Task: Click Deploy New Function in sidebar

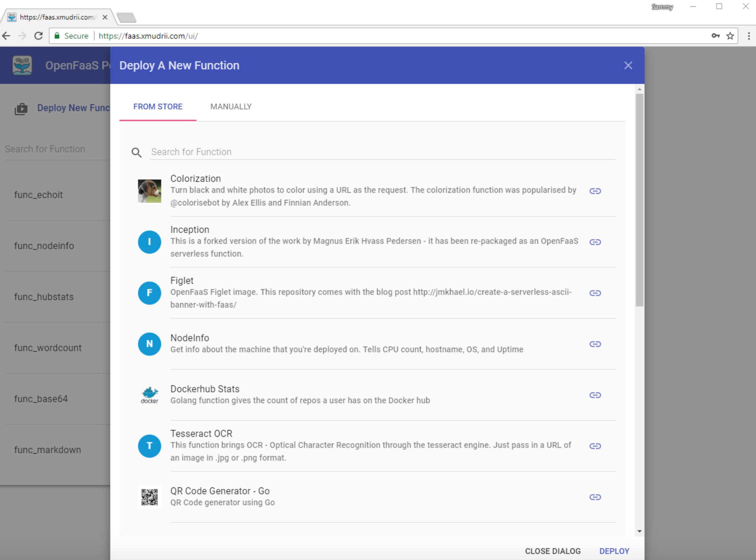Action: pos(74,108)
